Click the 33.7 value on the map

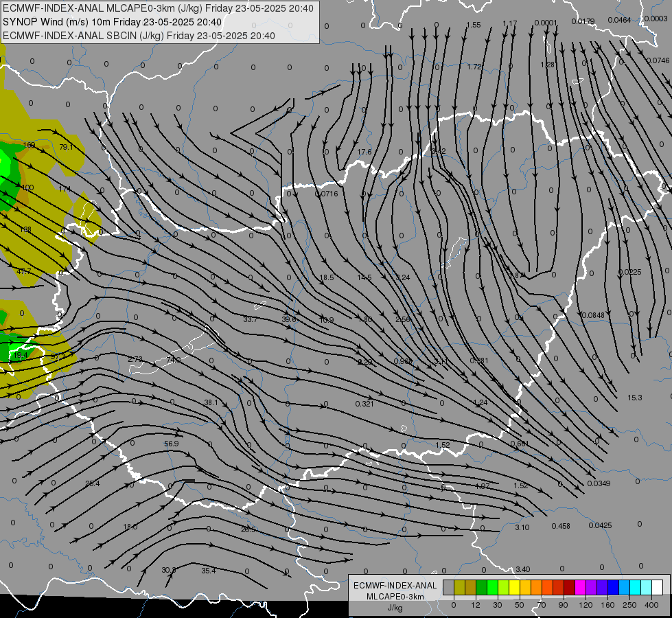tap(251, 319)
